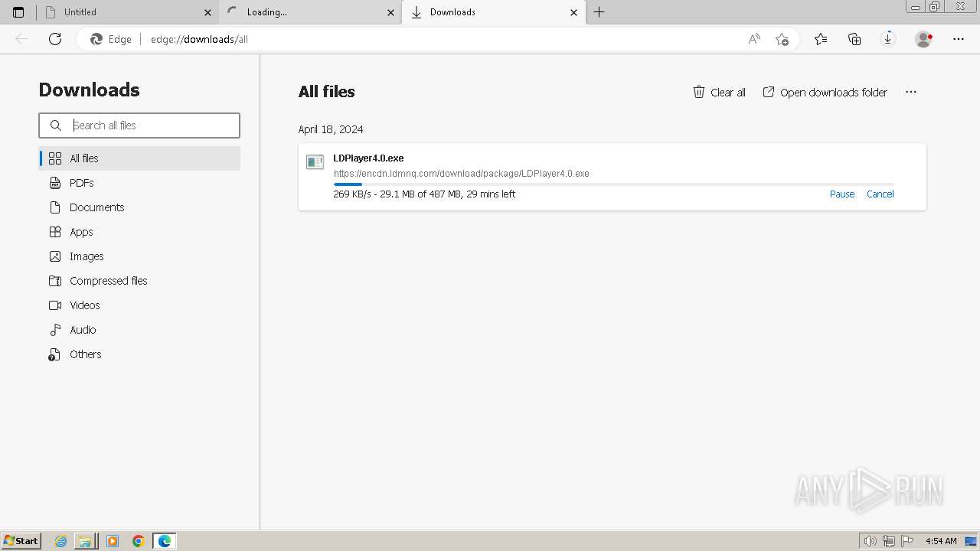This screenshot has height=551, width=980.
Task: Filter downloads by Videos
Action: pyautogui.click(x=139, y=305)
